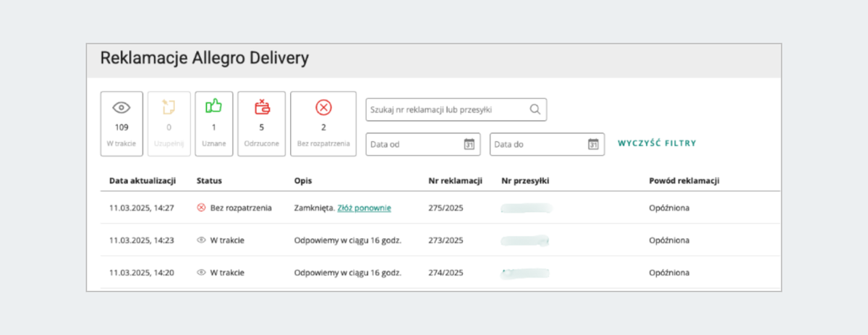Click the Powód reklamacji column header
868x335 pixels.
(684, 180)
